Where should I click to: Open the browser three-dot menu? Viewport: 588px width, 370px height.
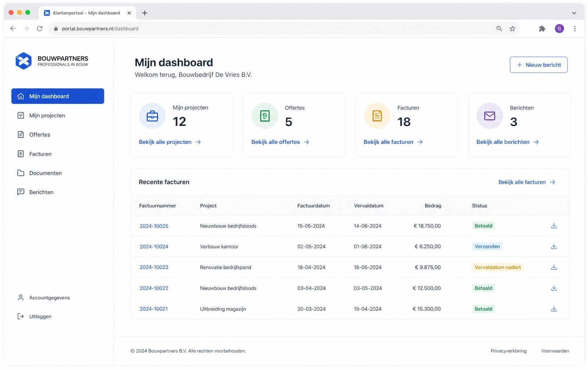pyautogui.click(x=575, y=29)
